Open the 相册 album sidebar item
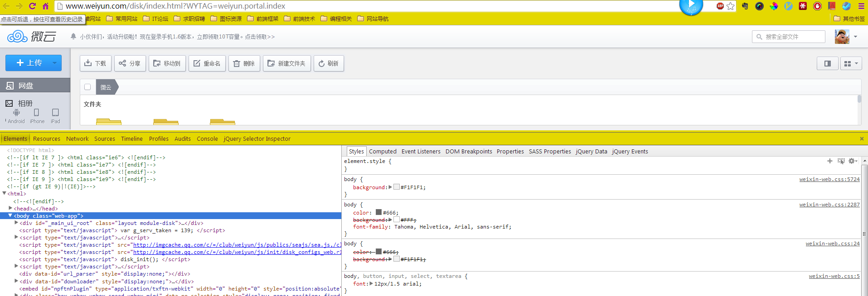The height and width of the screenshot is (296, 868). point(19,103)
